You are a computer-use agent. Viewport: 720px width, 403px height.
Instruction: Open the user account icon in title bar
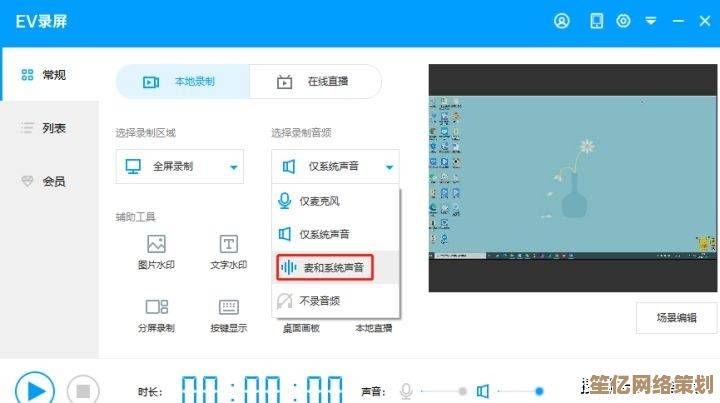click(x=561, y=21)
